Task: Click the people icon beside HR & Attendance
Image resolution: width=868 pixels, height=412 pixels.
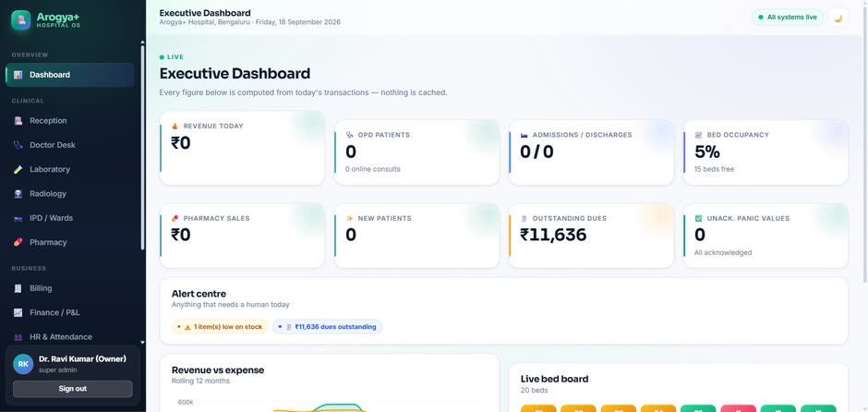Action: (18, 336)
